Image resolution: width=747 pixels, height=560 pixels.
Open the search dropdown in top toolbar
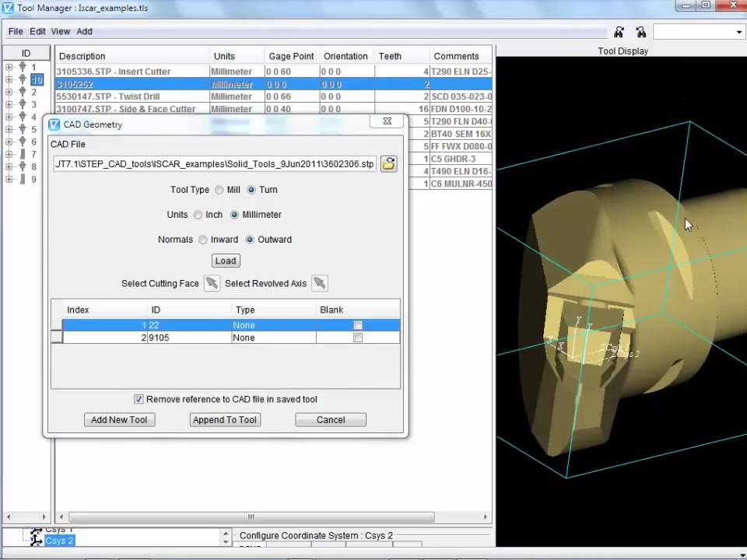(739, 33)
